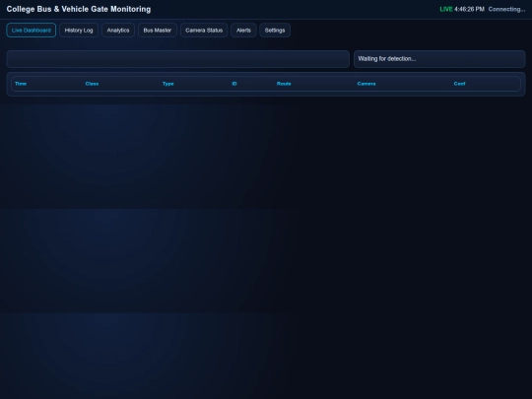Image resolution: width=532 pixels, height=399 pixels.
Task: Click the College Bus & Vehicle Gate Monitoring title
Action: pyautogui.click(x=79, y=9)
